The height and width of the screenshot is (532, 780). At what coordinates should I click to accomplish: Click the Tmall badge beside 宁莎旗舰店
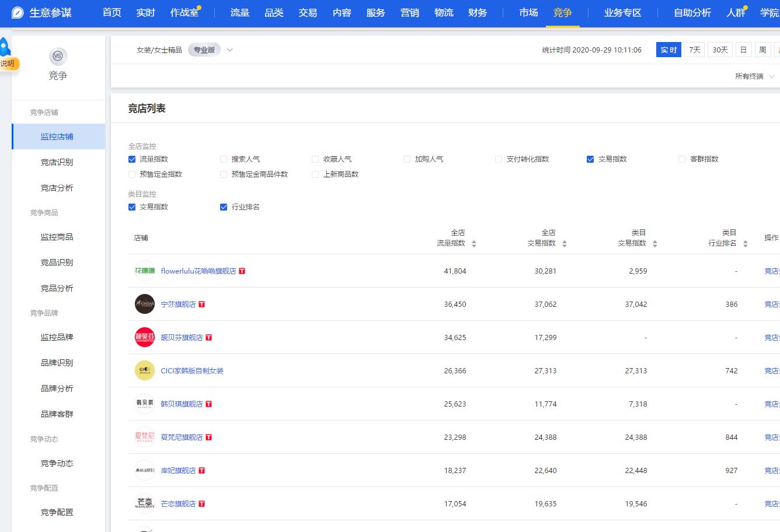tap(202, 304)
